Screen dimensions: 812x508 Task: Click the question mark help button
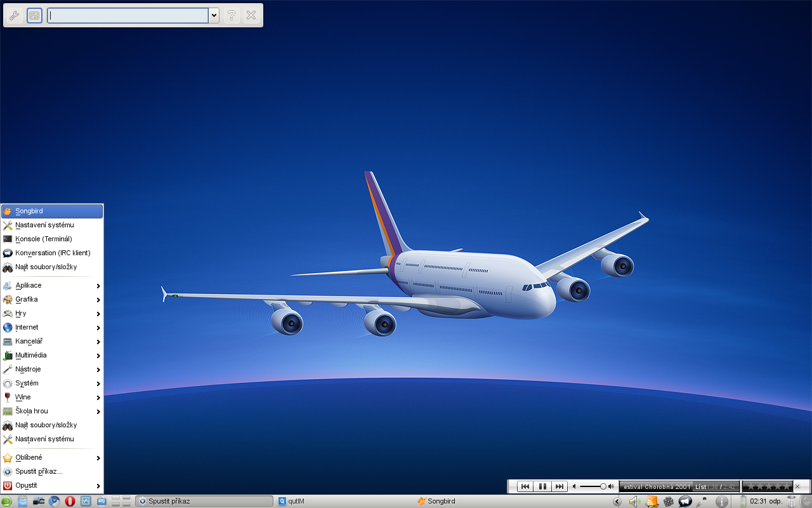coord(232,15)
